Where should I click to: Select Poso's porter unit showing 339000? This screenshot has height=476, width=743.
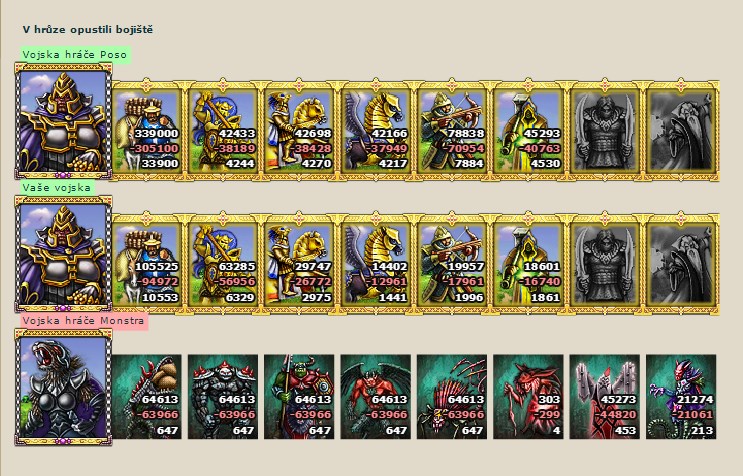coord(146,131)
